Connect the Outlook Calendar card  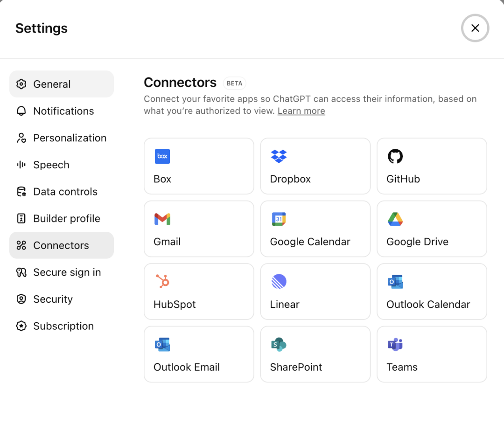click(x=432, y=291)
